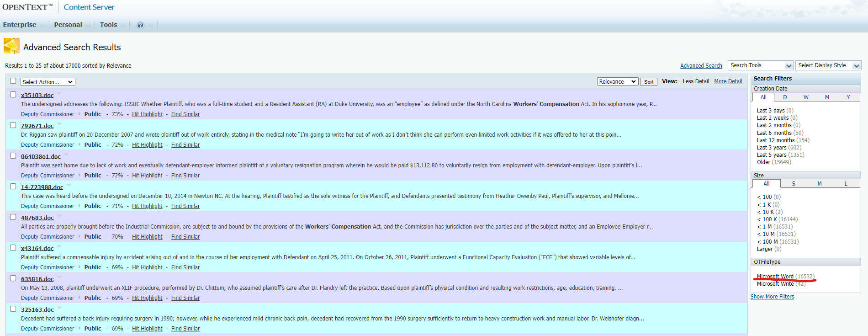The image size is (868, 336).
Task: Expand the Tools menu arrow
Action: tap(123, 25)
